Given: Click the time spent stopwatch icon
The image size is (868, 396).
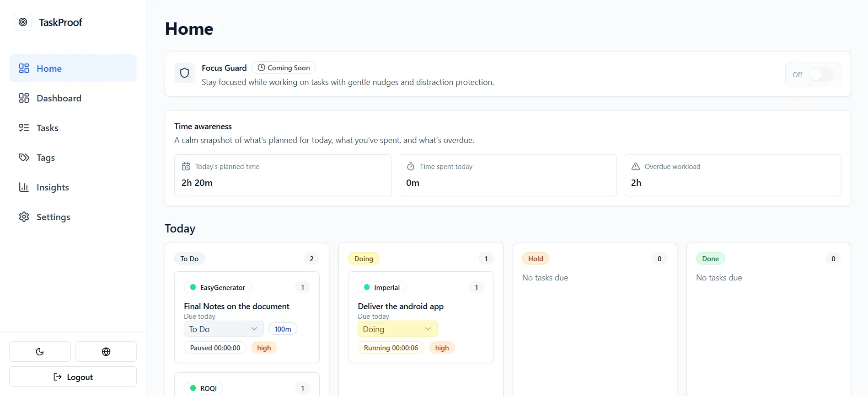Looking at the screenshot, I should pyautogui.click(x=411, y=167).
